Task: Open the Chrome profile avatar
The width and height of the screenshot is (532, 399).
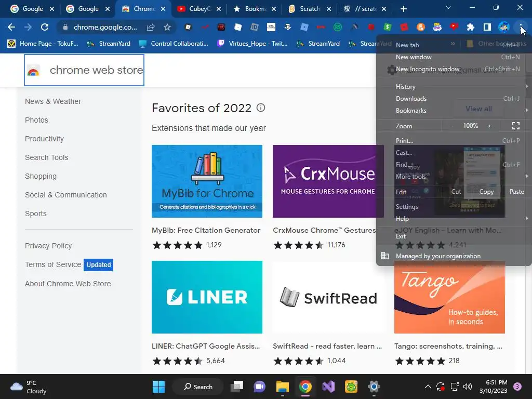Action: (504, 27)
